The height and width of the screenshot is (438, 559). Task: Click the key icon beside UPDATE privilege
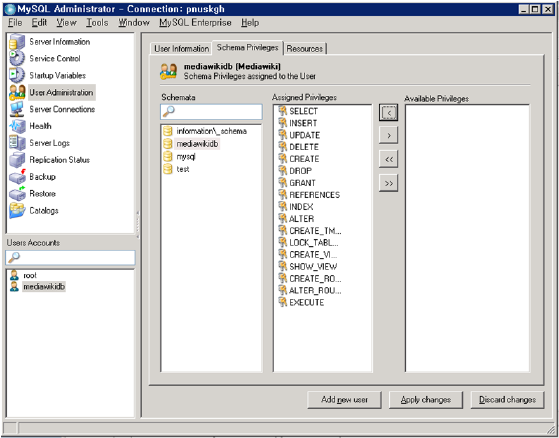tap(282, 135)
